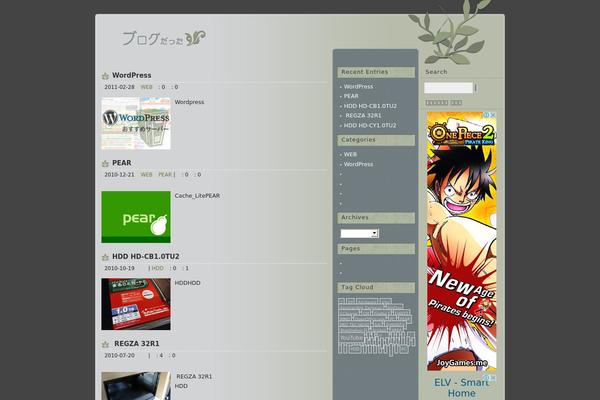Click the search submit button beside field
The image size is (600, 400).
[476, 88]
